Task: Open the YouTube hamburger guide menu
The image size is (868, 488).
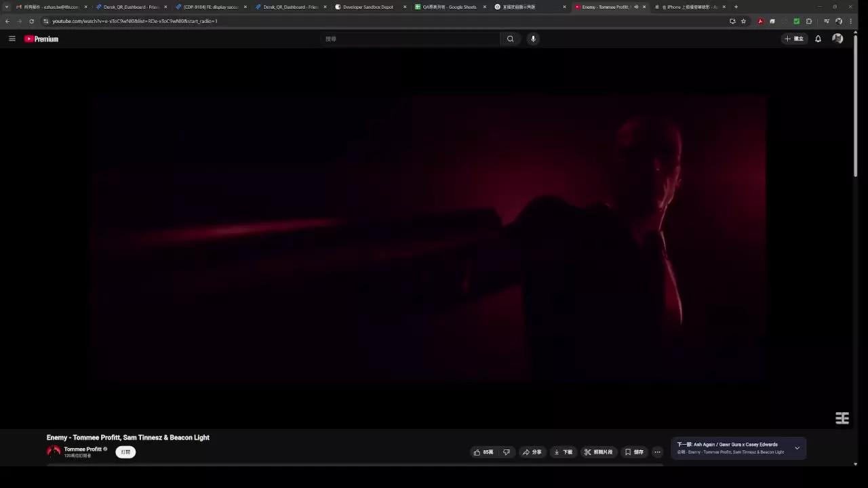Action: (x=12, y=39)
